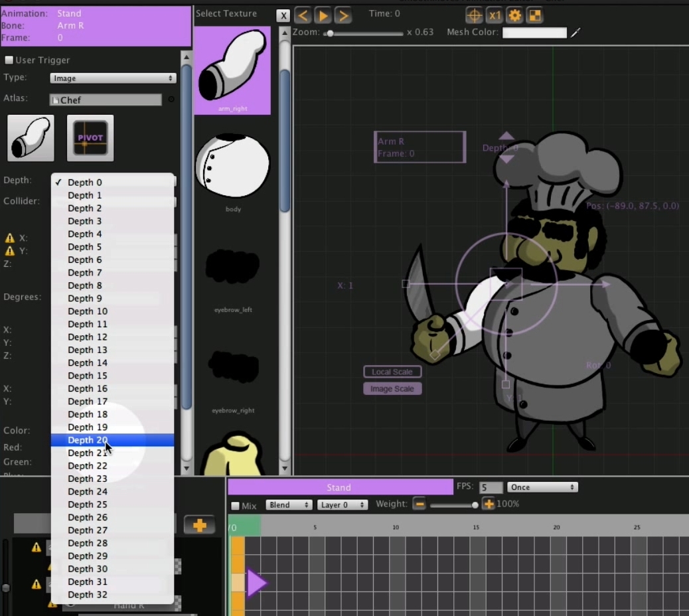Open the Layer 0 dropdown
This screenshot has height=616, width=689.
tap(343, 505)
